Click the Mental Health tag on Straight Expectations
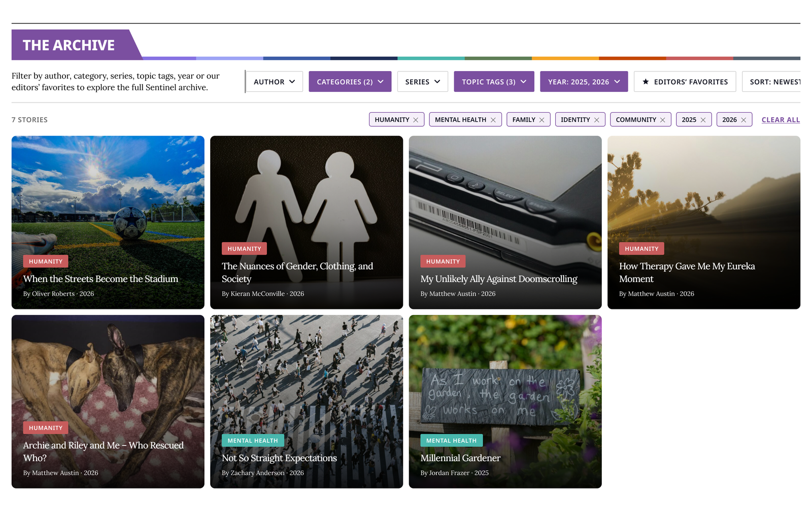The height and width of the screenshot is (523, 812). tap(253, 440)
